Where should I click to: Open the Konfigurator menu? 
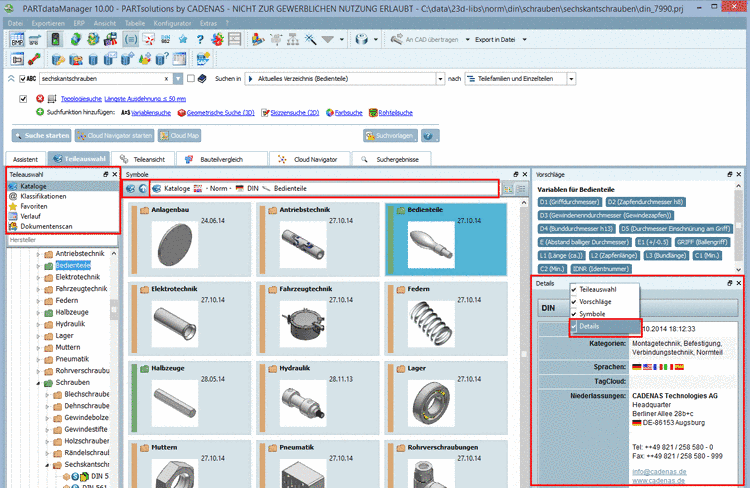[172, 23]
